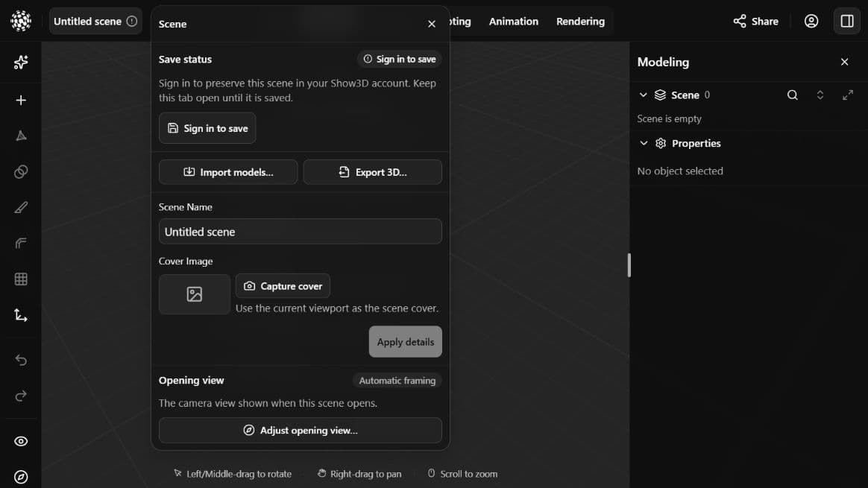Switch to the Animation tab
This screenshot has width=868, height=488.
point(513,21)
